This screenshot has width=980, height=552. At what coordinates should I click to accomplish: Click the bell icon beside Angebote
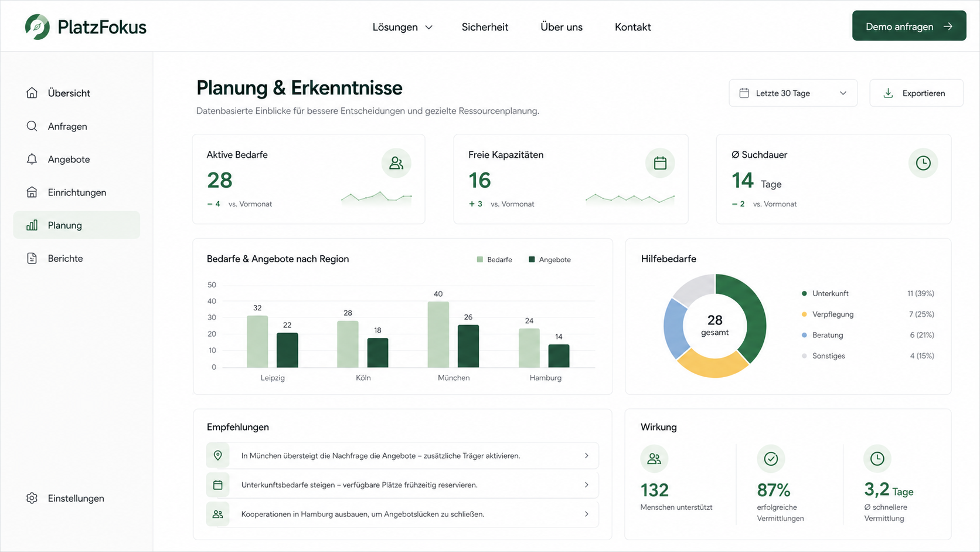pos(32,159)
